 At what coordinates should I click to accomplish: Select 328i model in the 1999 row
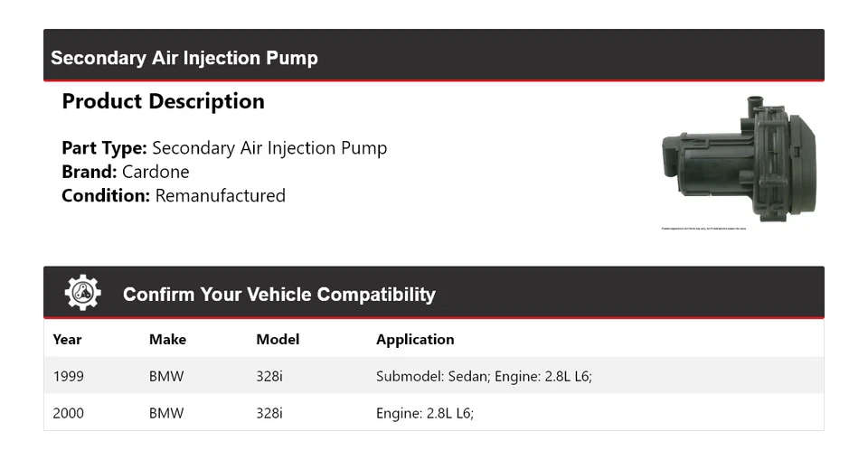269,376
